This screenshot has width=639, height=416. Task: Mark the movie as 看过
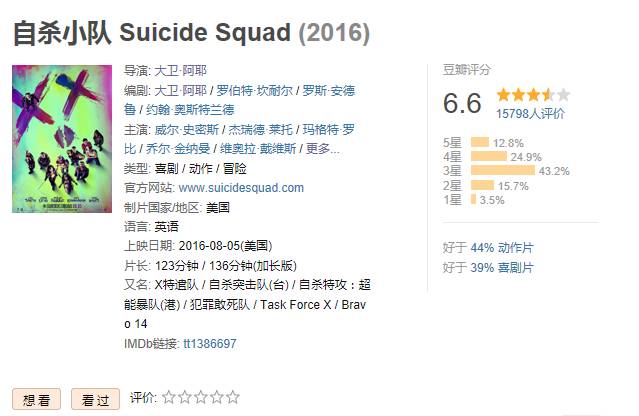point(95,398)
